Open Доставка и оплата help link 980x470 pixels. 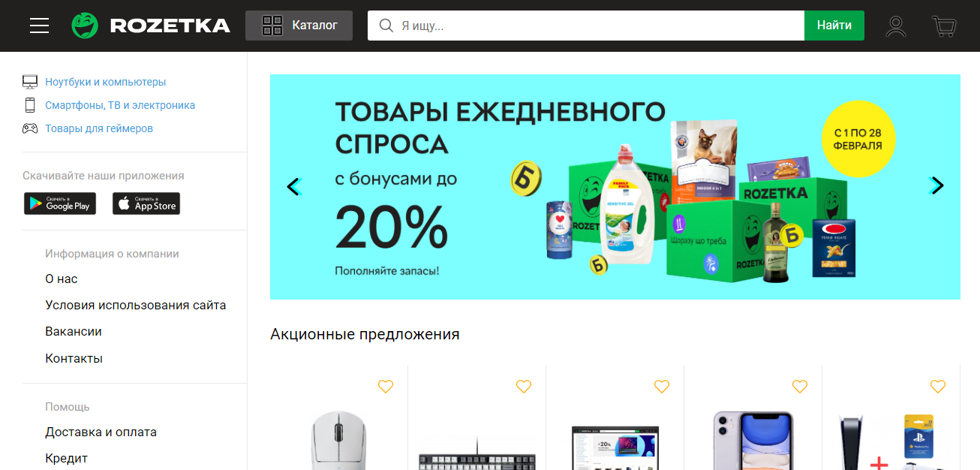[101, 432]
